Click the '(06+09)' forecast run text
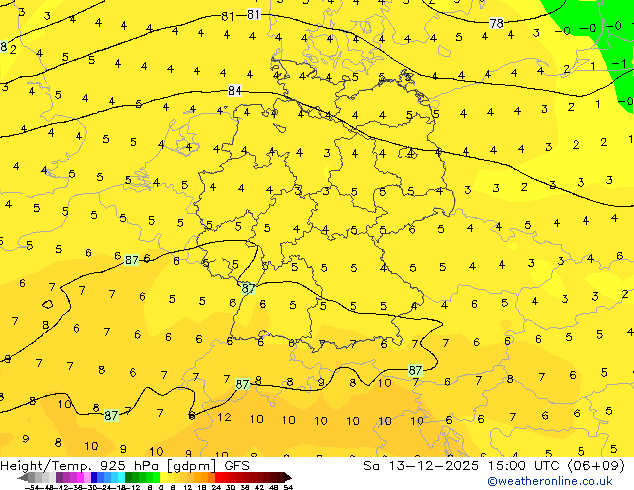634x490 pixels. [597, 466]
